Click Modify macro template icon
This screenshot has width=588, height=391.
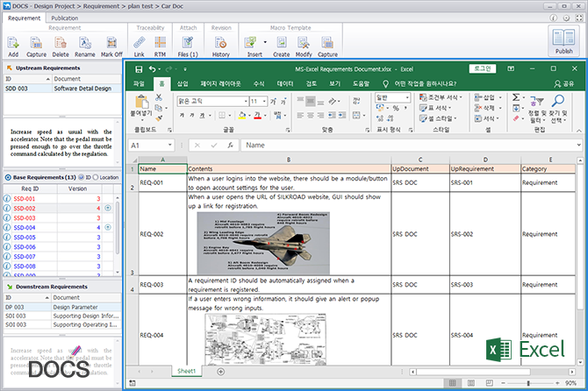[x=304, y=43]
